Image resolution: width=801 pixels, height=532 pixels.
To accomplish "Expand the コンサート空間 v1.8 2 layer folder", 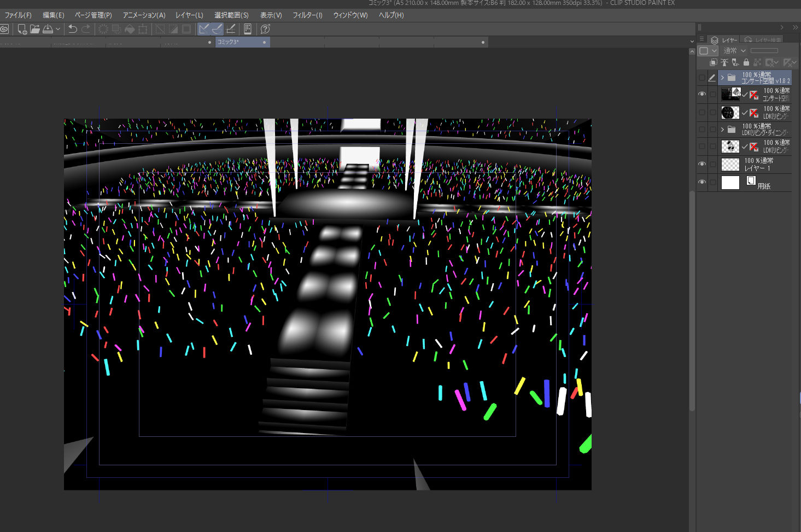I will (x=722, y=78).
